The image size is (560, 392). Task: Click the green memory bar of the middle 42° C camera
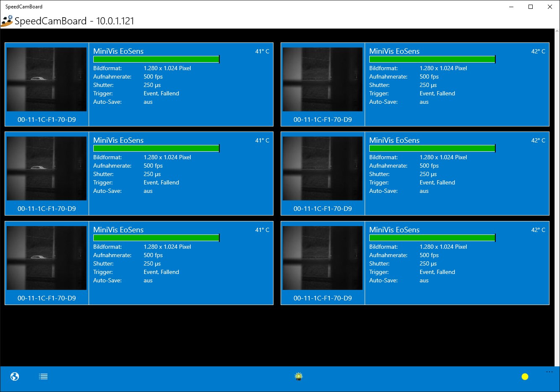click(x=432, y=148)
